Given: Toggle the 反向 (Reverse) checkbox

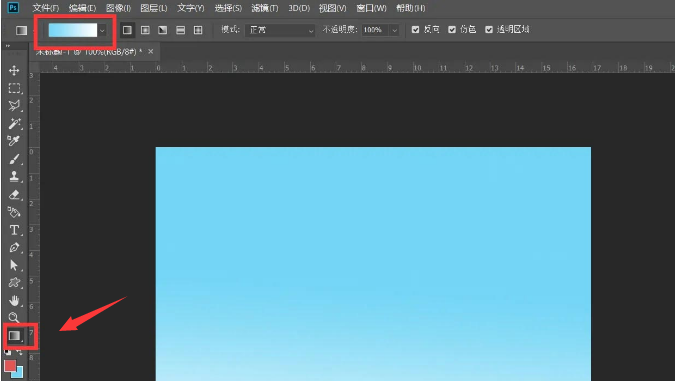Looking at the screenshot, I should point(415,30).
